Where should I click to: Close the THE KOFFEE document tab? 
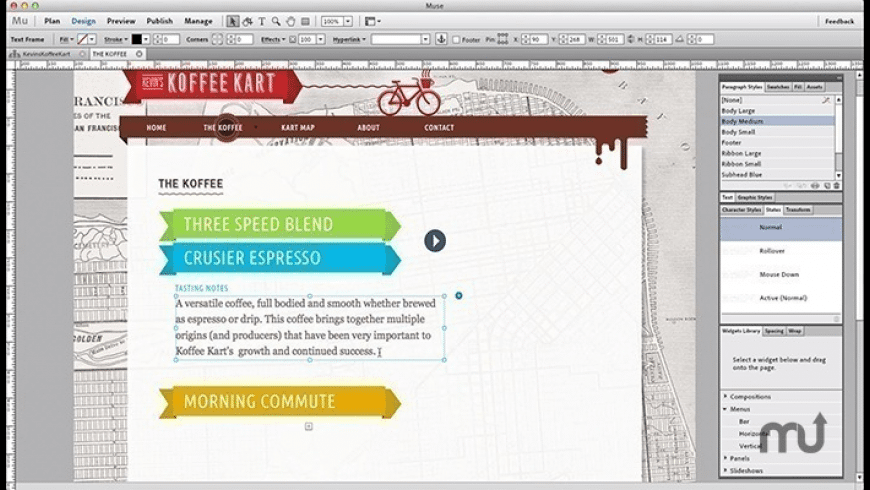coord(139,54)
